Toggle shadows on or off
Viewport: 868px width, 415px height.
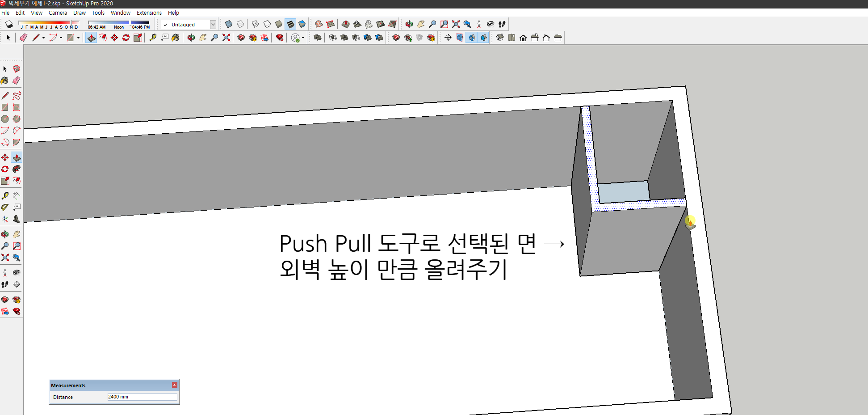tap(9, 24)
